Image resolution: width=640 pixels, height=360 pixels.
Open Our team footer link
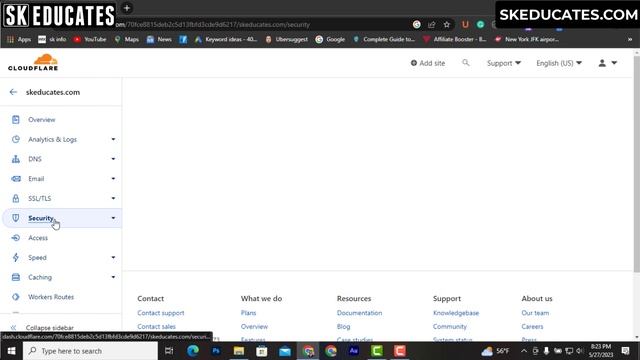pos(535,313)
